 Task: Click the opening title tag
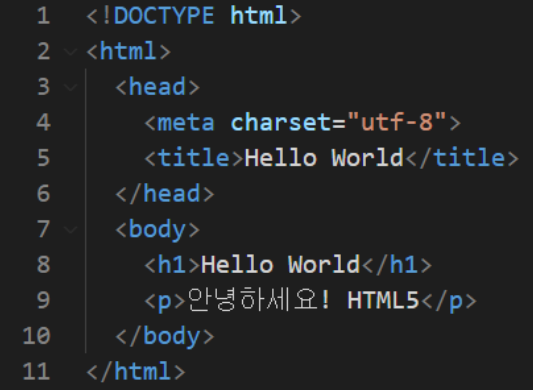coord(194,158)
